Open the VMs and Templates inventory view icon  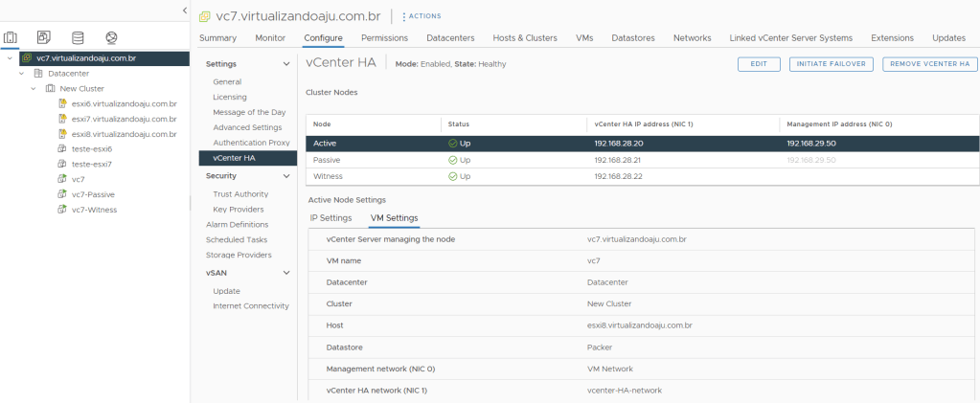[x=44, y=38]
